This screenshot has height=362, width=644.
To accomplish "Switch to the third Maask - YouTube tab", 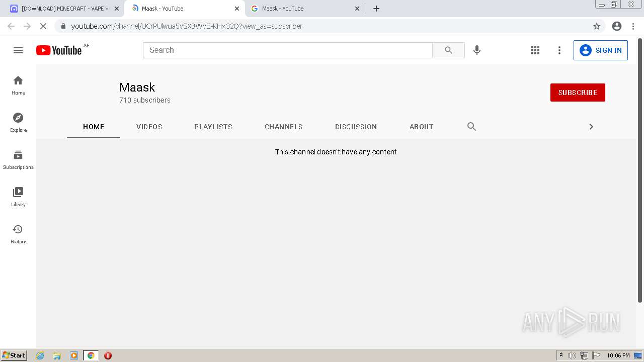I will pos(305,9).
